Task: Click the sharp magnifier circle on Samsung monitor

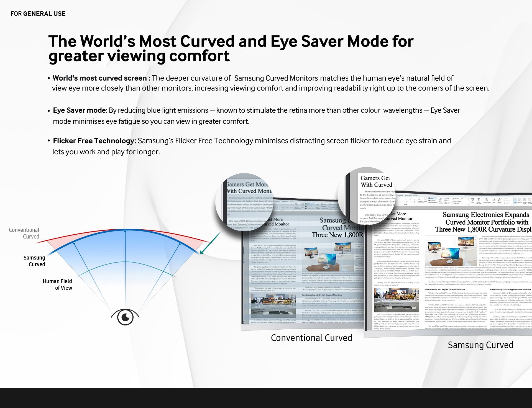Action: [367, 196]
